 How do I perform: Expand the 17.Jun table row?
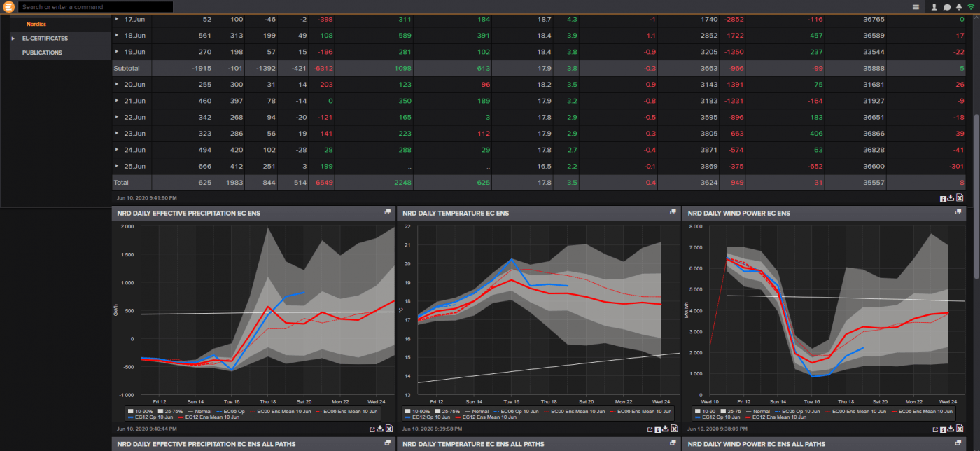pyautogui.click(x=118, y=19)
